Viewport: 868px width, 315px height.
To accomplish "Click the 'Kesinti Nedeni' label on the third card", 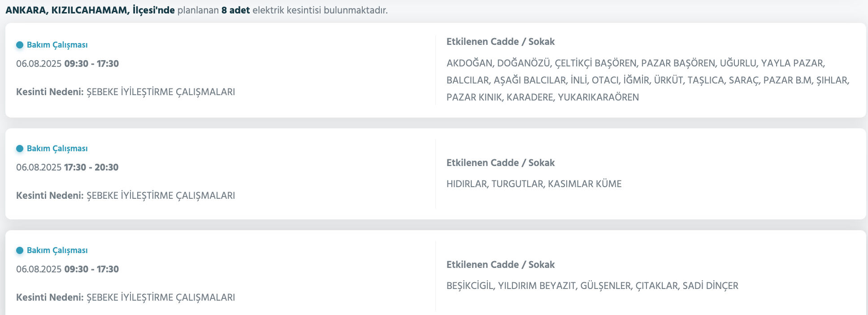I will coord(49,297).
